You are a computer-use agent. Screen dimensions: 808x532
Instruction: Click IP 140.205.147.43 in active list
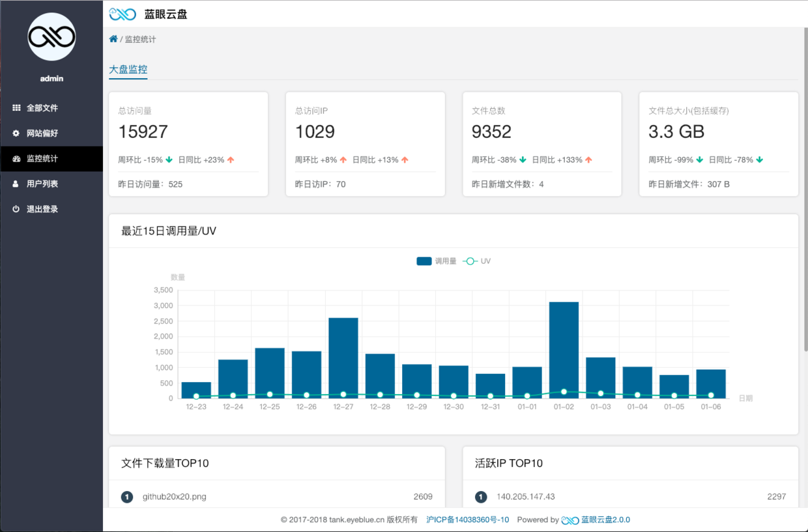pos(526,497)
